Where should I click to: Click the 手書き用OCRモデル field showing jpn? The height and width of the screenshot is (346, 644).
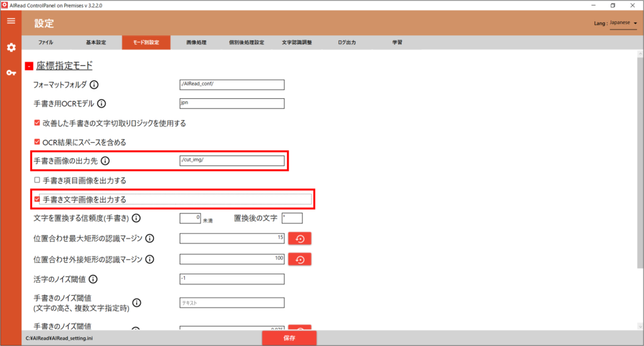[x=232, y=104]
